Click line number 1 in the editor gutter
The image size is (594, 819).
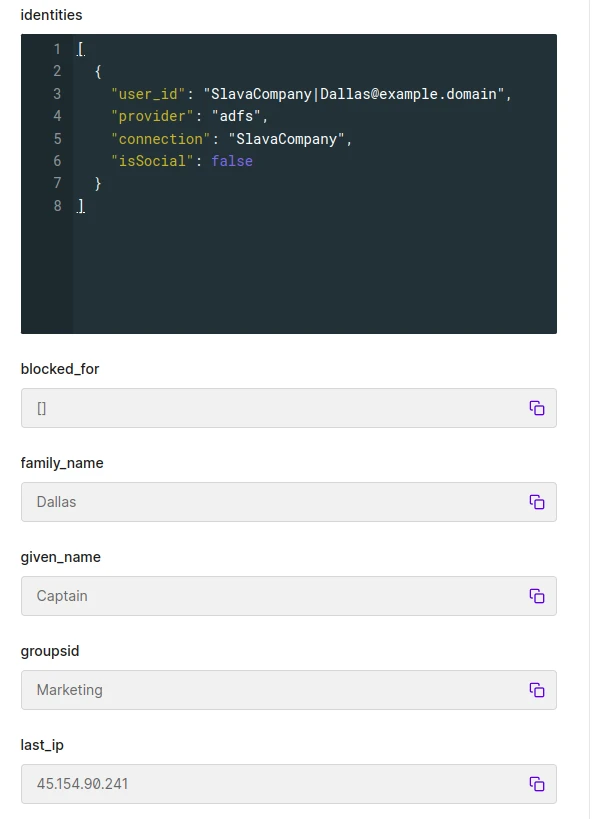[x=57, y=49]
